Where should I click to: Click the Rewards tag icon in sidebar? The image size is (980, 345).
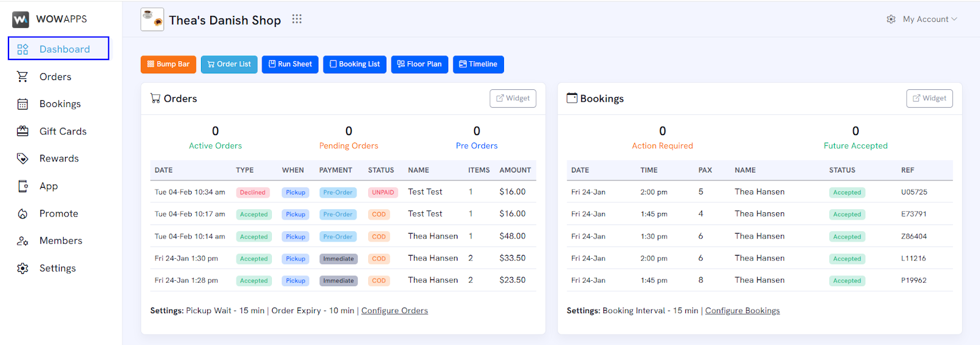(23, 158)
